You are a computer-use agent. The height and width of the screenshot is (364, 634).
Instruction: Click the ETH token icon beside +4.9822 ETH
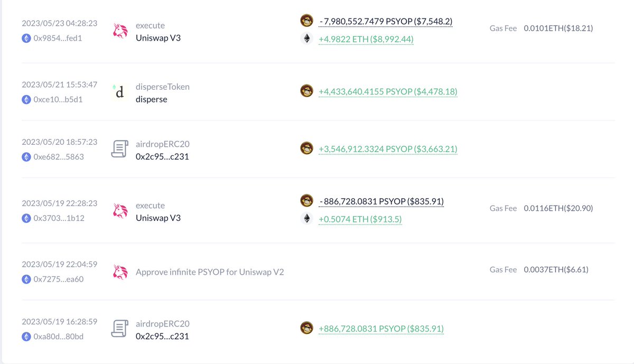click(306, 39)
